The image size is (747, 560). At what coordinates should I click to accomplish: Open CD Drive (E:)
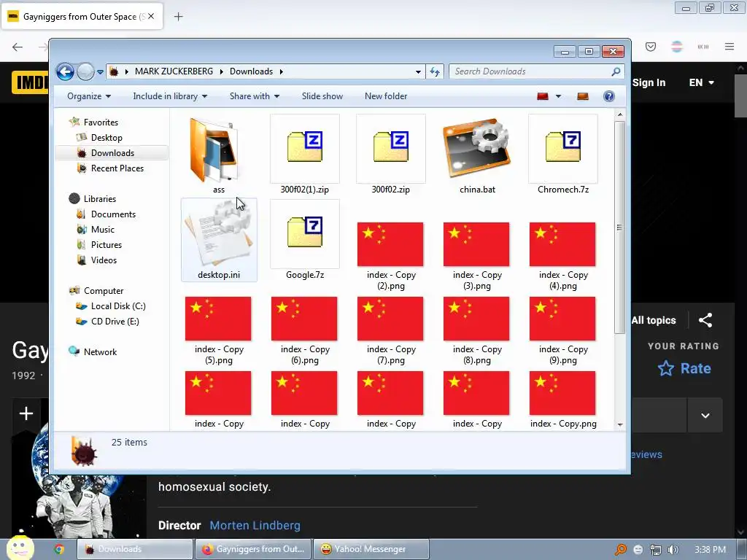click(x=115, y=322)
